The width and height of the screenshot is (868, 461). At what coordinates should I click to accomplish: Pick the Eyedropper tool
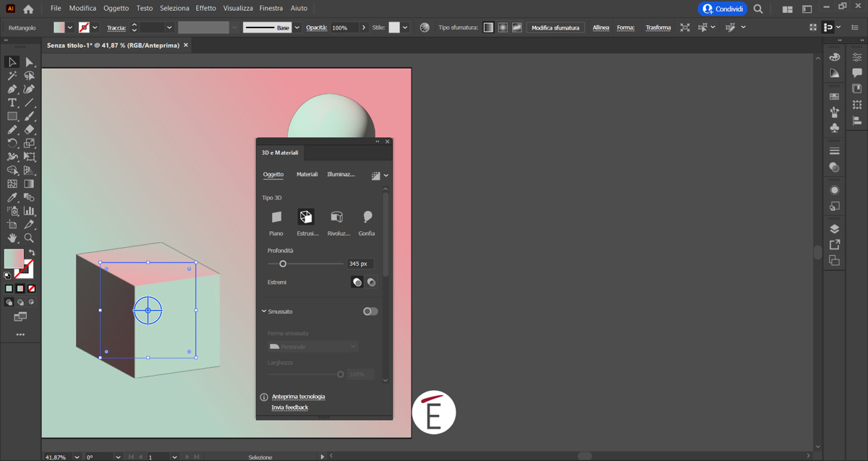tap(12, 197)
